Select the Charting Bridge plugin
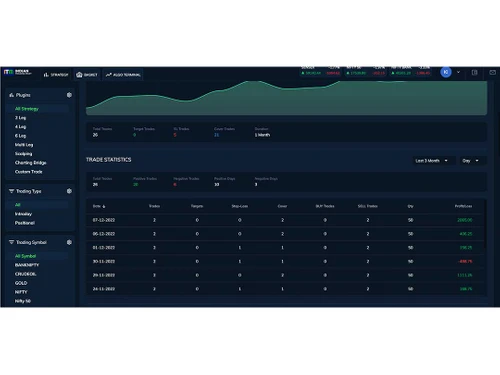The width and height of the screenshot is (500, 375). (31, 163)
